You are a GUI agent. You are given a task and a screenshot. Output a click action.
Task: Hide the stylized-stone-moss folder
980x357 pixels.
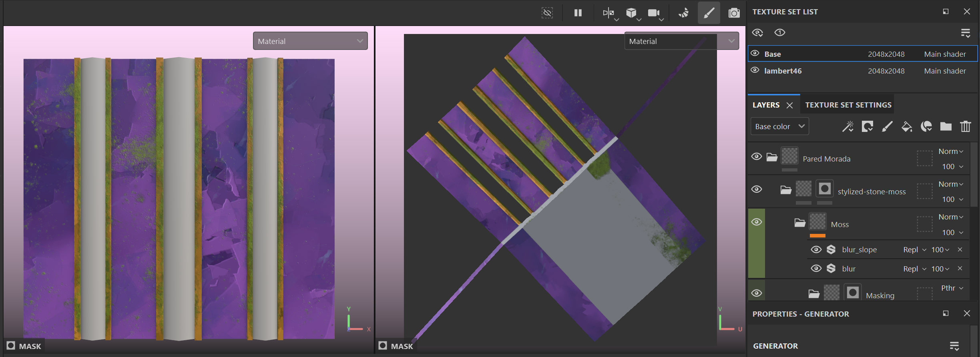pos(756,189)
